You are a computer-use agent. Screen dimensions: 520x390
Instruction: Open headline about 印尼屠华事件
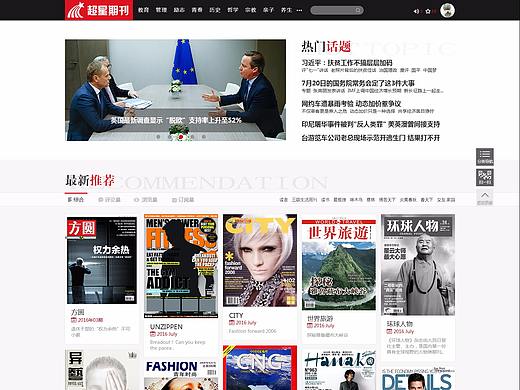[371, 124]
